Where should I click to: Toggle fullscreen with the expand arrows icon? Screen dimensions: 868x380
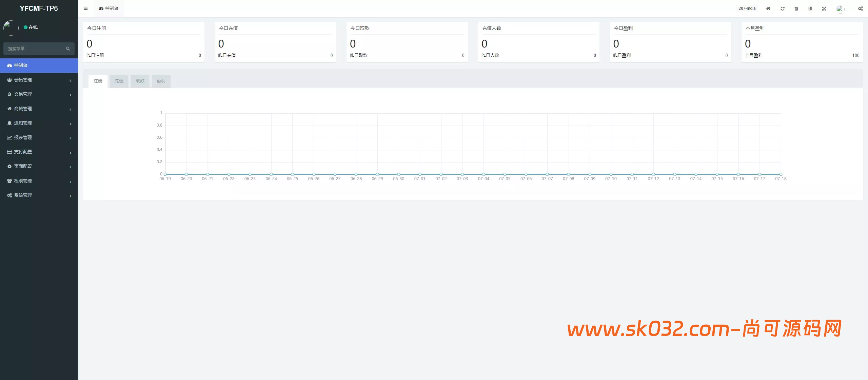coord(824,8)
